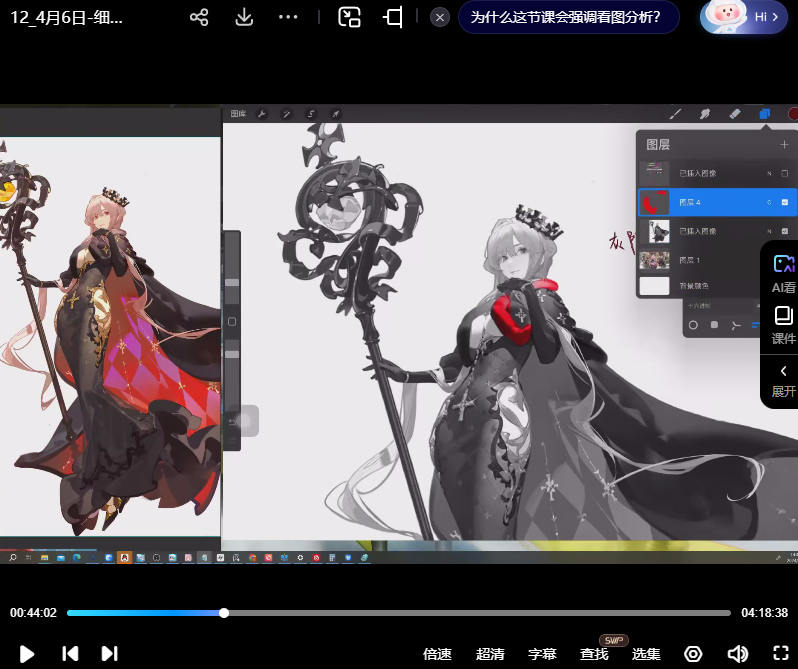Screen dimensions: 798x669
Task: Open the three-dot more options menu
Action: click(288, 17)
